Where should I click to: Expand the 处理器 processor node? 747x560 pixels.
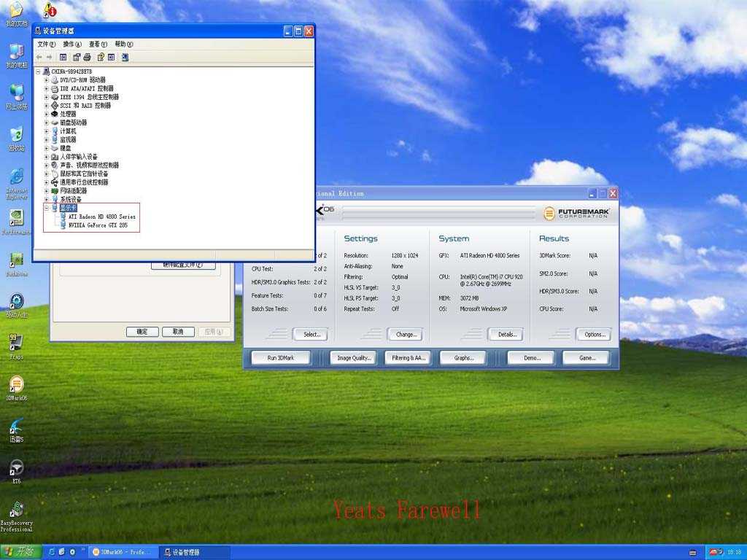click(46, 114)
